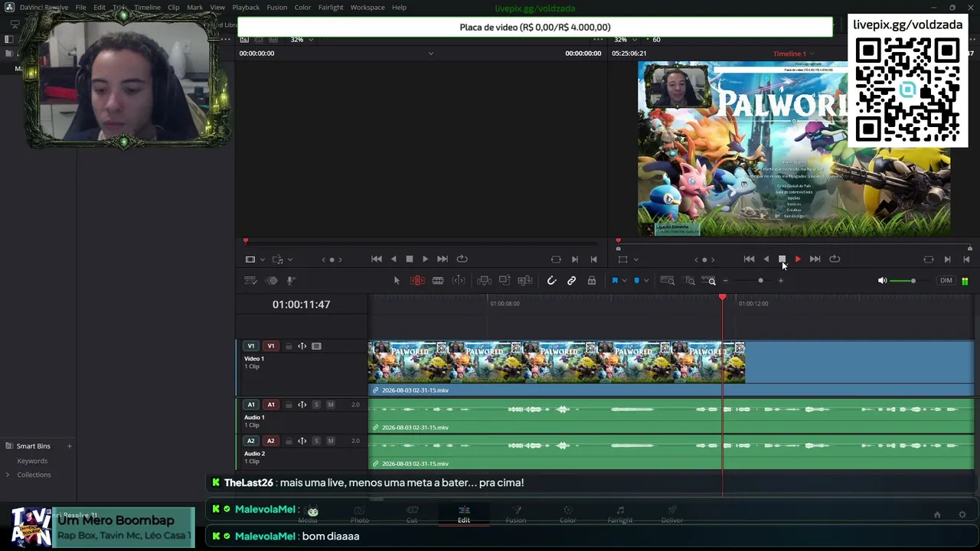Click Full Extent Zoom icon
The width and height of the screenshot is (980, 551).
[668, 281]
